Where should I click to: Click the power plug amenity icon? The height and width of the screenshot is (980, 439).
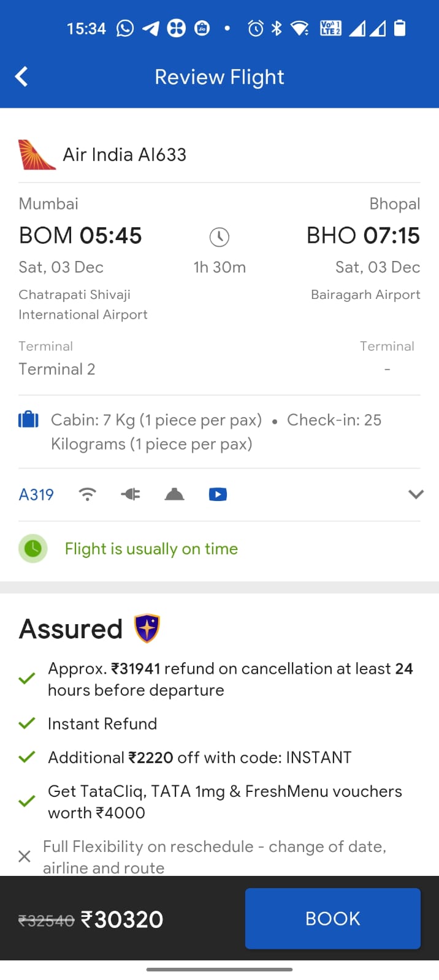tap(131, 494)
